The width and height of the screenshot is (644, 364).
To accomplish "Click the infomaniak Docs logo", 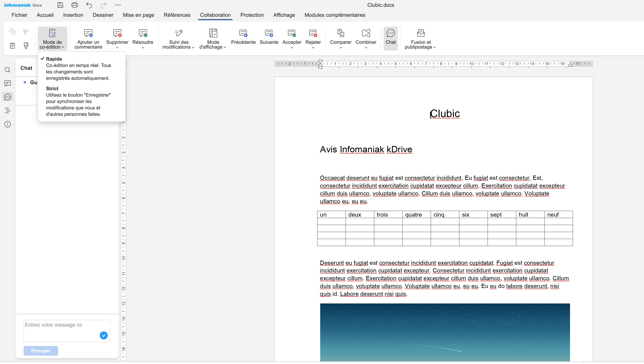I will [23, 5].
